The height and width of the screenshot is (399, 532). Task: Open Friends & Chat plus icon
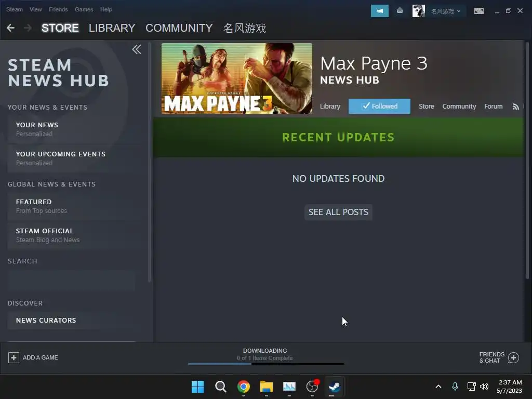click(513, 357)
